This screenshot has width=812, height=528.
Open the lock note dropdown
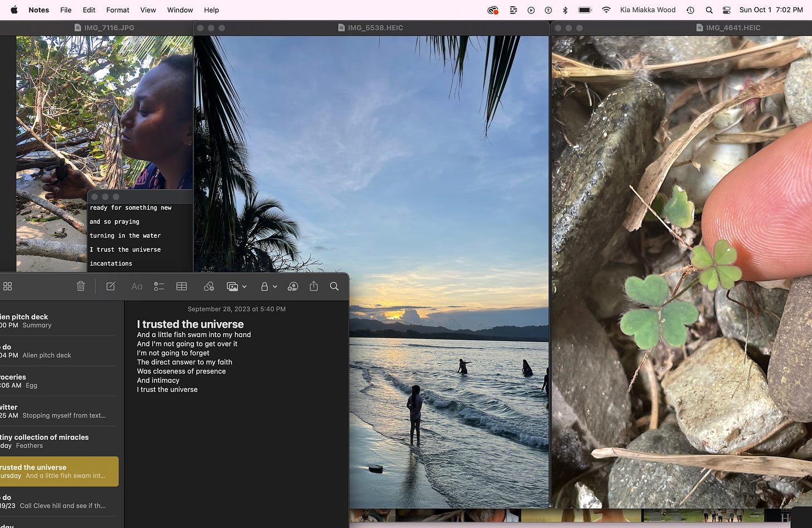[x=268, y=286]
